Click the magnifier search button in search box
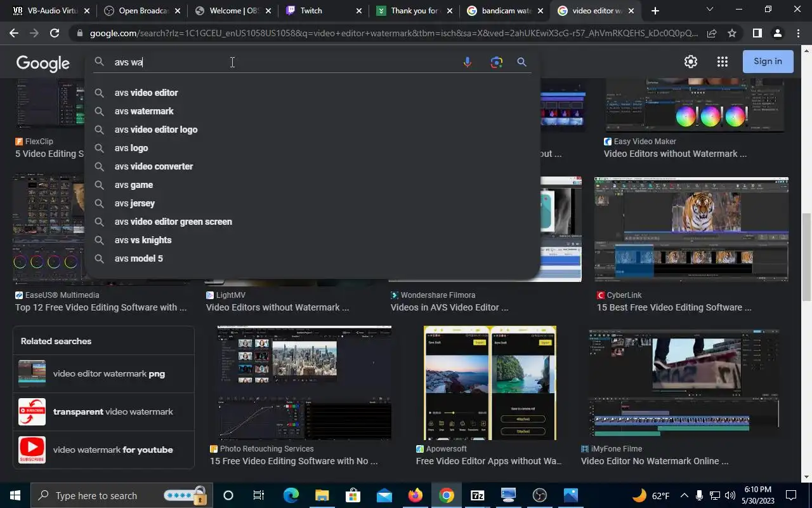Viewport: 812px width, 508px height. coord(521,62)
